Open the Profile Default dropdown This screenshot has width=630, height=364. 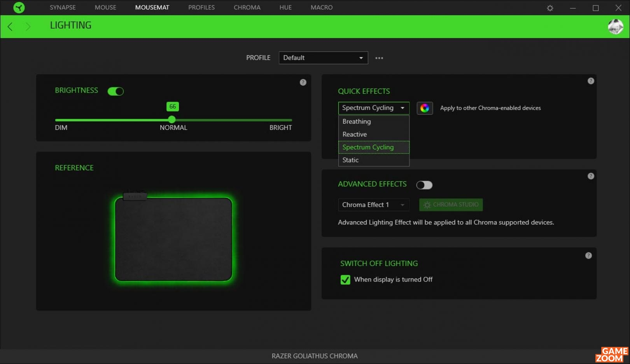[324, 58]
